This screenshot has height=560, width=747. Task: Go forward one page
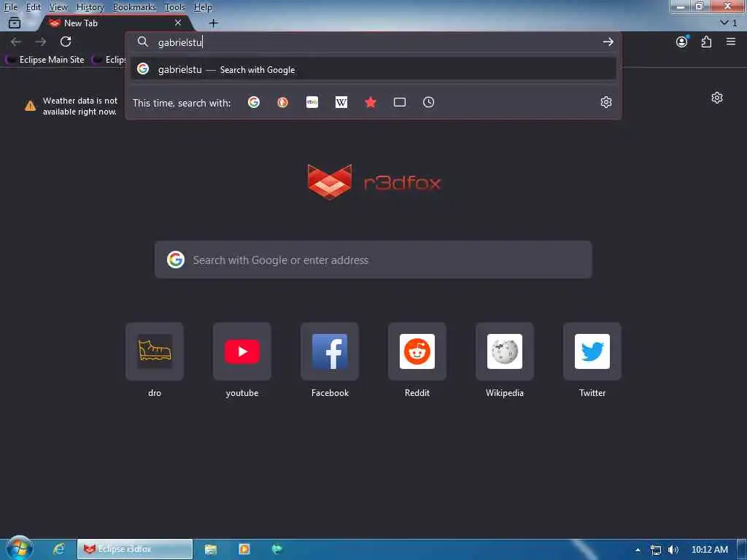41,42
